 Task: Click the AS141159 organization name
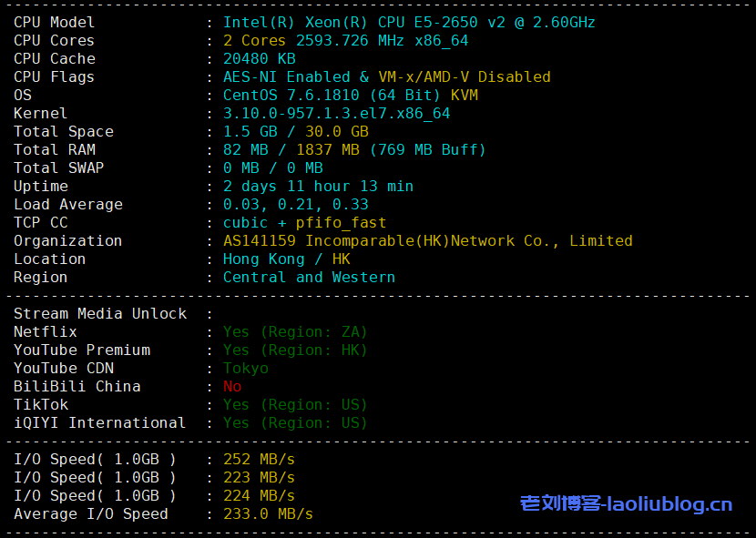pos(427,240)
